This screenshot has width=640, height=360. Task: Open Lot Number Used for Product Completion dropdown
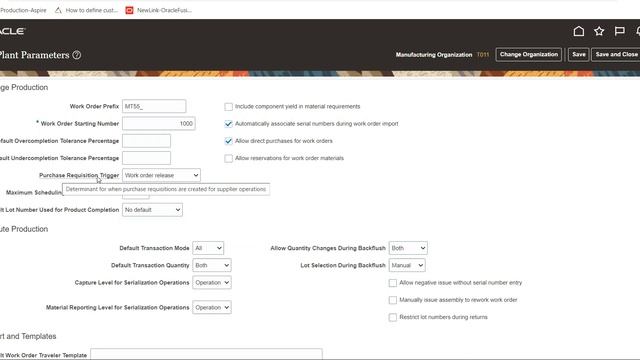[152, 210]
